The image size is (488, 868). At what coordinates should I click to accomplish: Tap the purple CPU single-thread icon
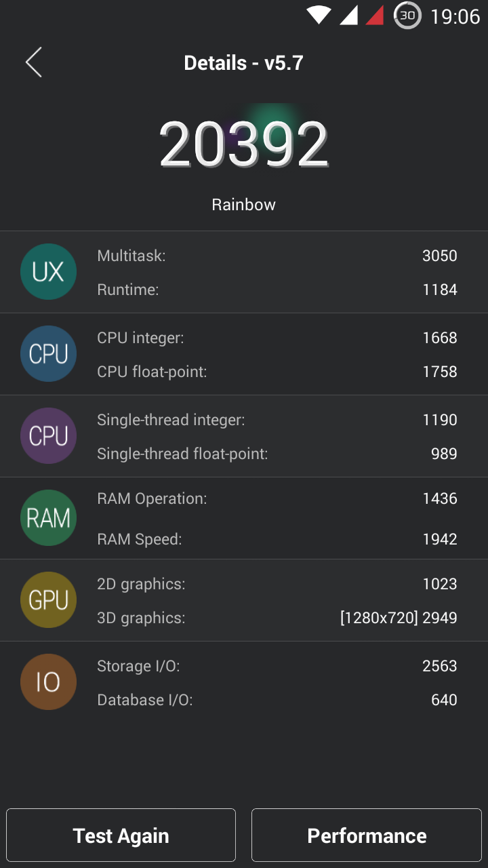point(48,436)
